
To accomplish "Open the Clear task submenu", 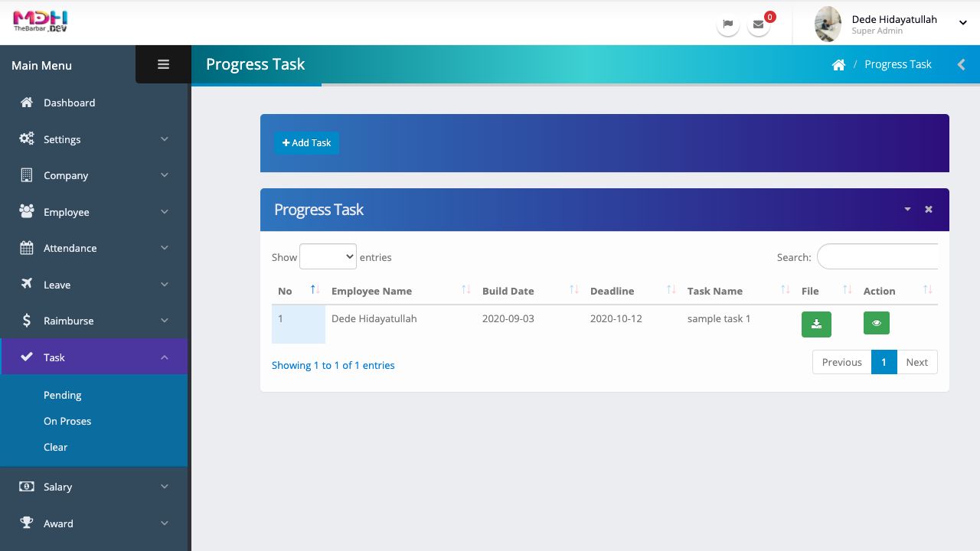I will point(56,447).
